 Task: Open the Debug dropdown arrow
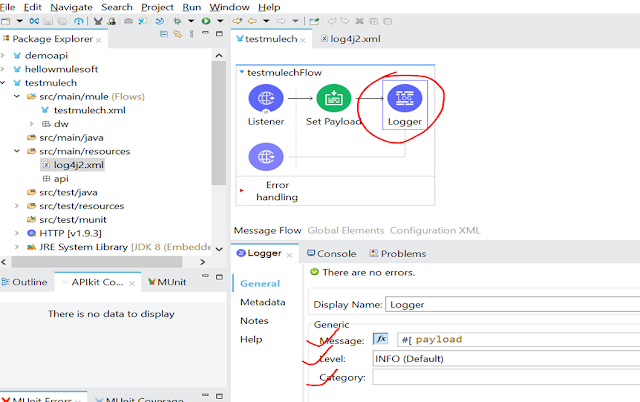(191, 21)
